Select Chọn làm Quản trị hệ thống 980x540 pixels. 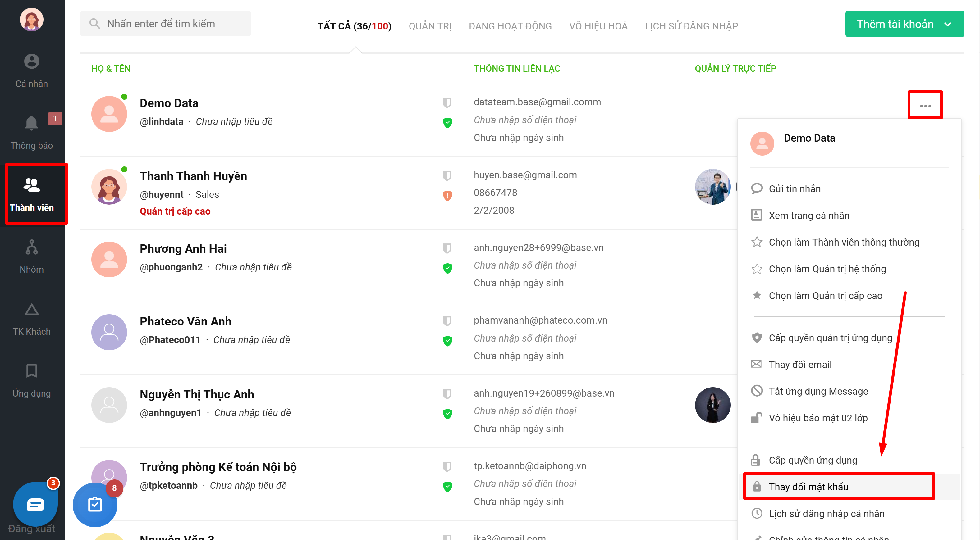[x=827, y=269]
